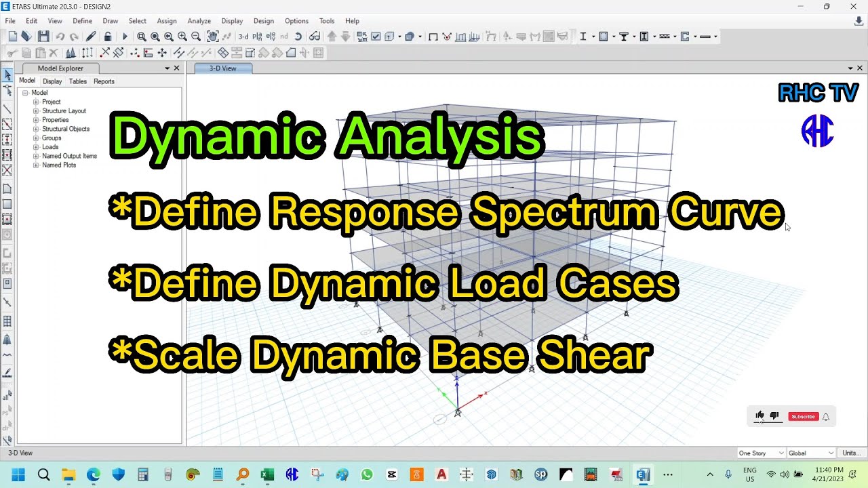The height and width of the screenshot is (488, 868).
Task: Expand the Named Output Items node
Action: point(36,156)
